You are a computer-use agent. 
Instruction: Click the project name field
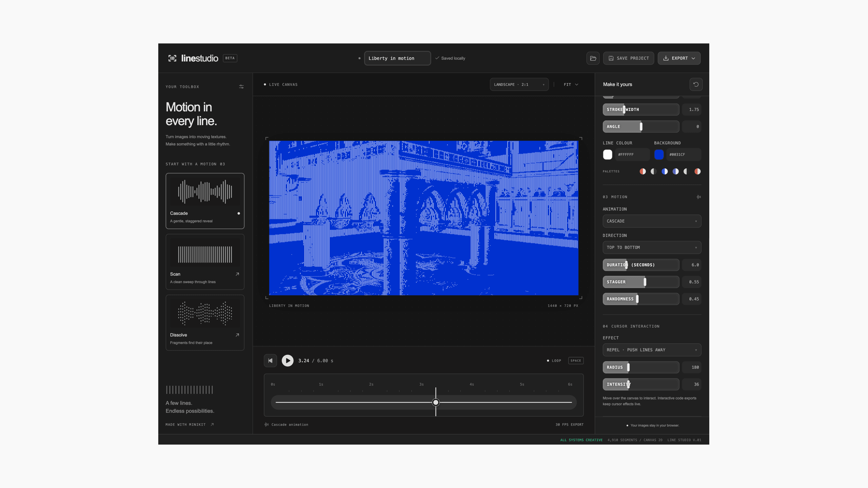[x=397, y=58]
